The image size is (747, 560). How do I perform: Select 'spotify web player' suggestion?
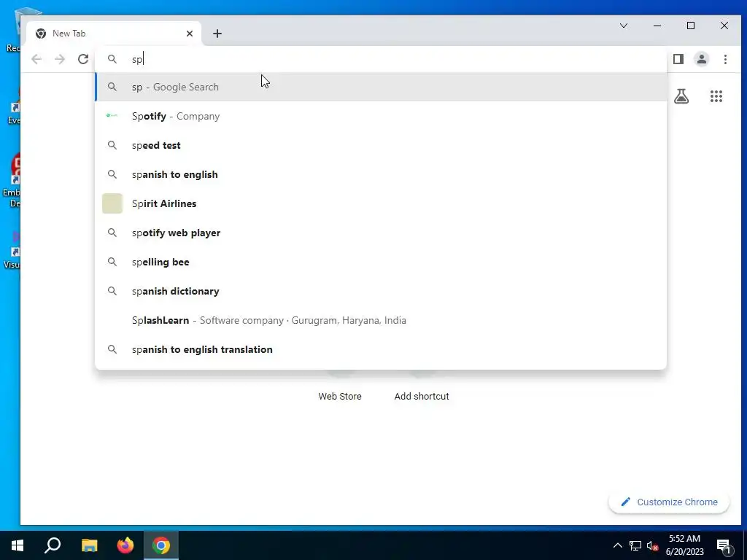[x=381, y=233]
